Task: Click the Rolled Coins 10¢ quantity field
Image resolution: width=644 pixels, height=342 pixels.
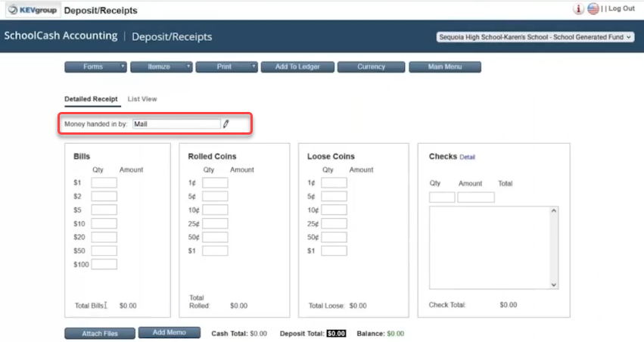Action: click(x=215, y=210)
